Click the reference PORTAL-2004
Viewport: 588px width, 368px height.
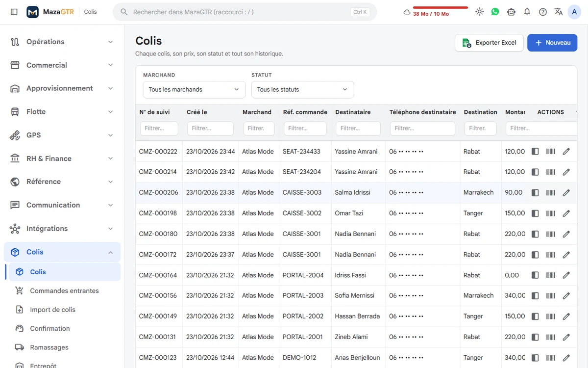pyautogui.click(x=303, y=275)
